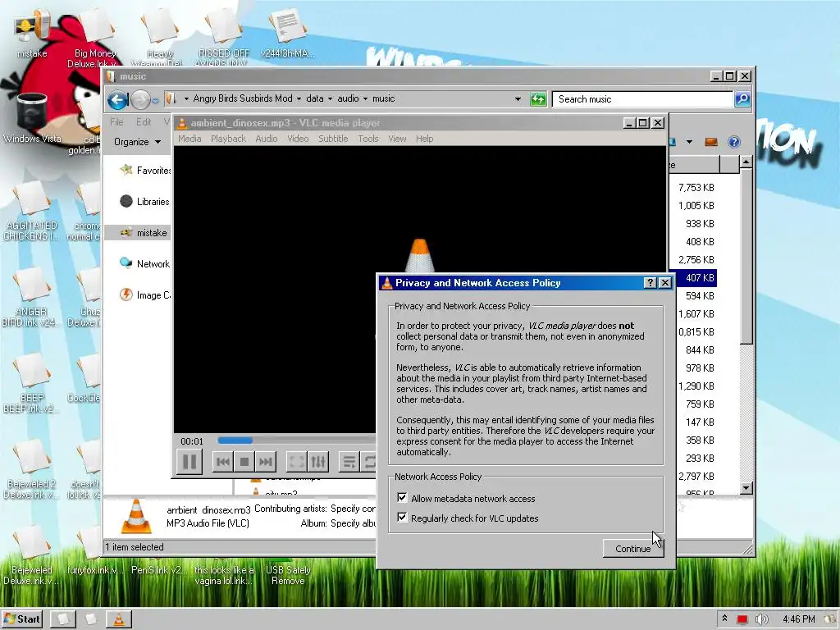840x630 pixels.
Task: Click in the Search music field
Action: [x=643, y=99]
